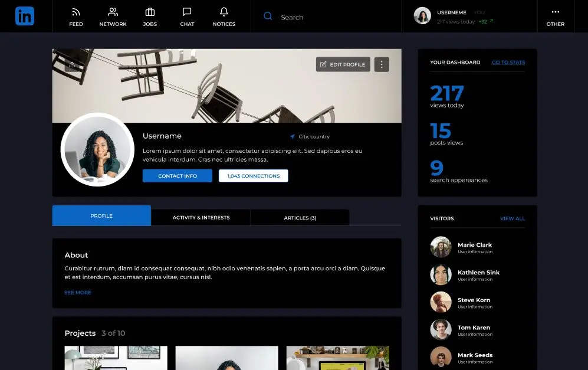The height and width of the screenshot is (370, 588).
Task: Open the profile options three-dot menu
Action: [382, 64]
